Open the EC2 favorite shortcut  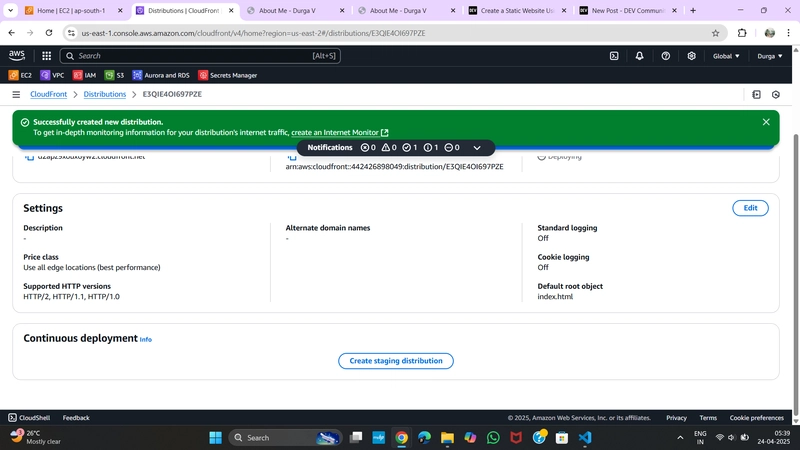coord(20,75)
